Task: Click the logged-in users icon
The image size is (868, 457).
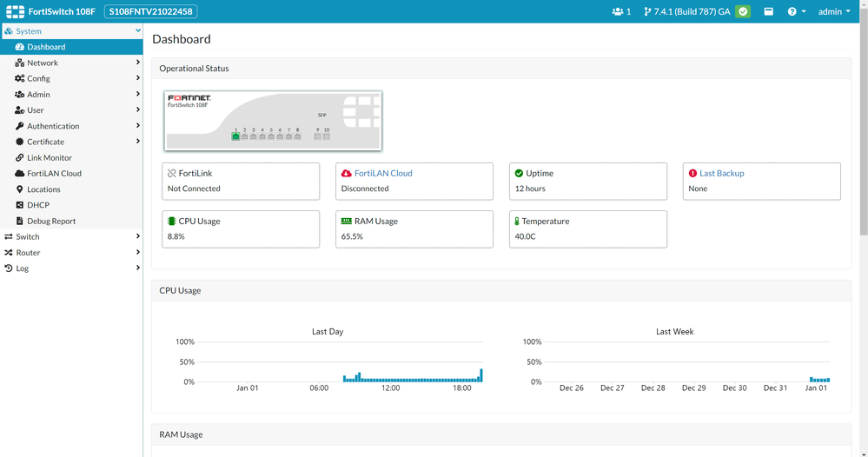Action: coord(618,12)
